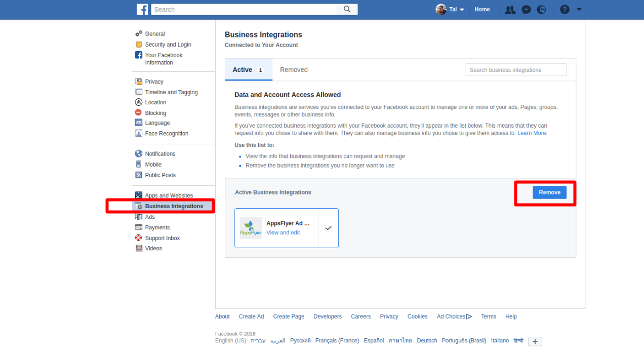Uncheck the AppsFlyer integration checkbox
Viewport: 644px width, 355px height.
pos(328,228)
